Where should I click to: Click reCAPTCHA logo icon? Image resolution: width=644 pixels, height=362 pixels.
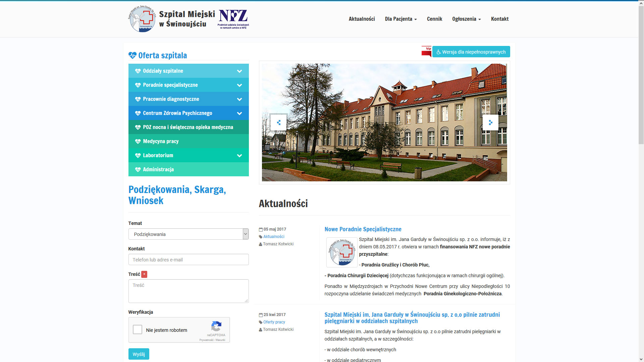(x=216, y=326)
